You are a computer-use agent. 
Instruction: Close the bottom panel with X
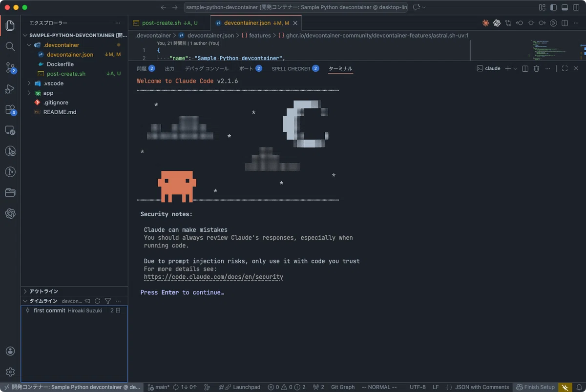coord(576,69)
